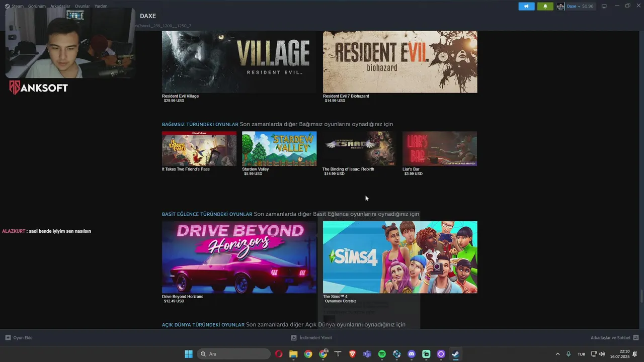Switch to the DAXE tab
Image resolution: width=644 pixels, height=362 pixels.
(148, 16)
